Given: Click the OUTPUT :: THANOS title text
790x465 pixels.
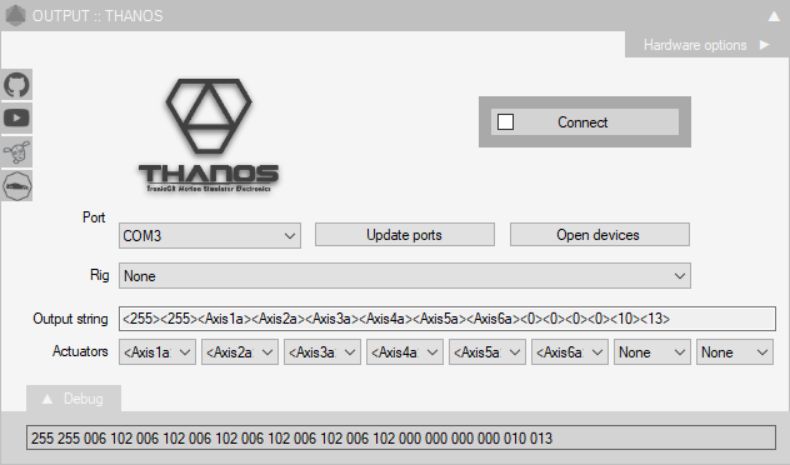Looking at the screenshot, I should coord(98,16).
